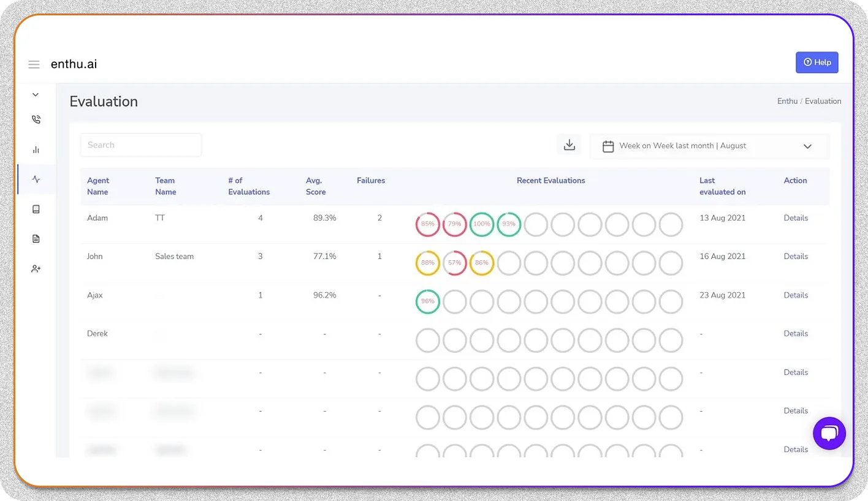The width and height of the screenshot is (868, 501).
Task: Open Ajax's 96% evaluation circle
Action: pos(428,301)
